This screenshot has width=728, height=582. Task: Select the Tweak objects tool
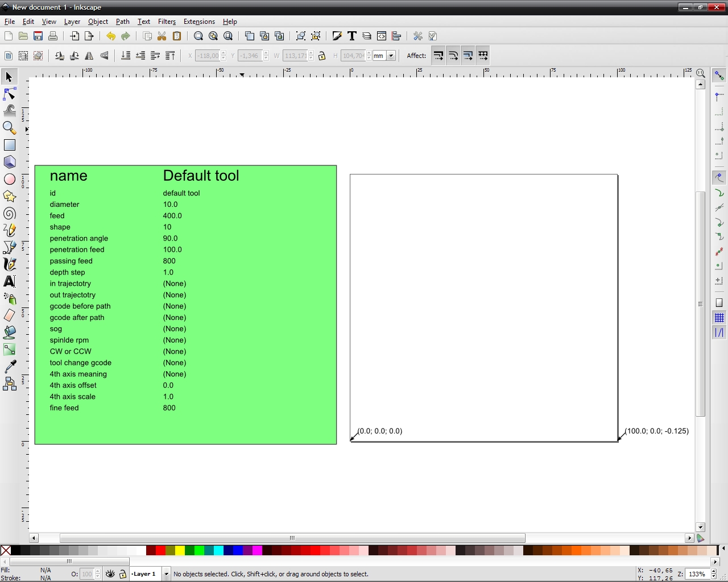[x=9, y=111]
